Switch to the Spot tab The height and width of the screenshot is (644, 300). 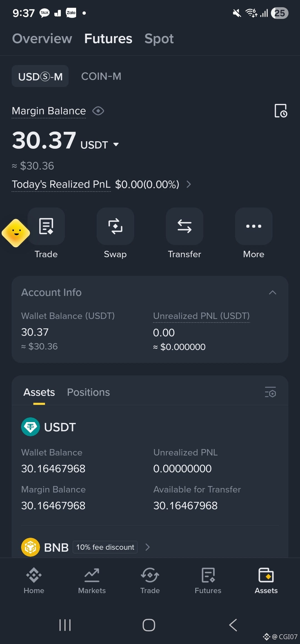(159, 39)
